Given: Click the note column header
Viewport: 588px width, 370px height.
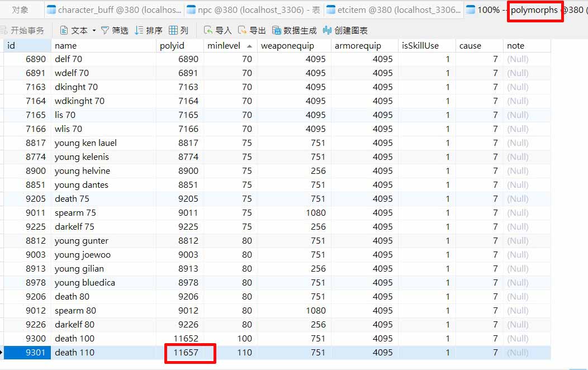Looking at the screenshot, I should 527,46.
